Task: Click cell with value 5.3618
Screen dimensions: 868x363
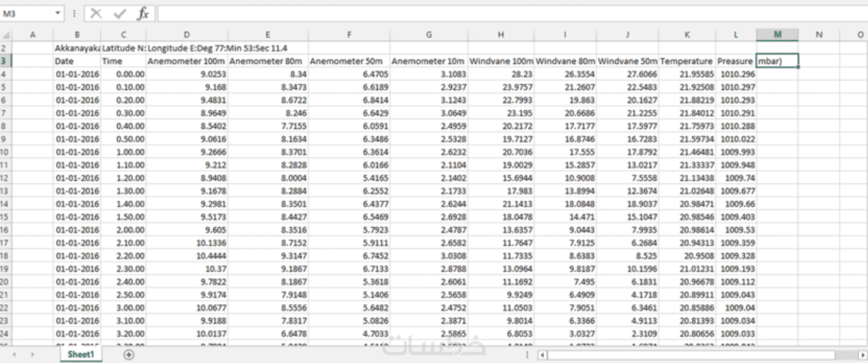Action: tap(349, 282)
